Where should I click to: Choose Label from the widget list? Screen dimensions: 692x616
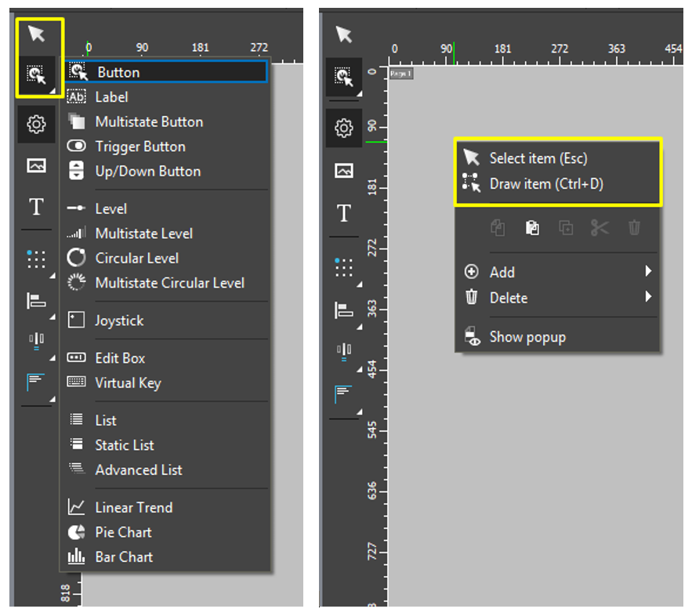tap(111, 97)
